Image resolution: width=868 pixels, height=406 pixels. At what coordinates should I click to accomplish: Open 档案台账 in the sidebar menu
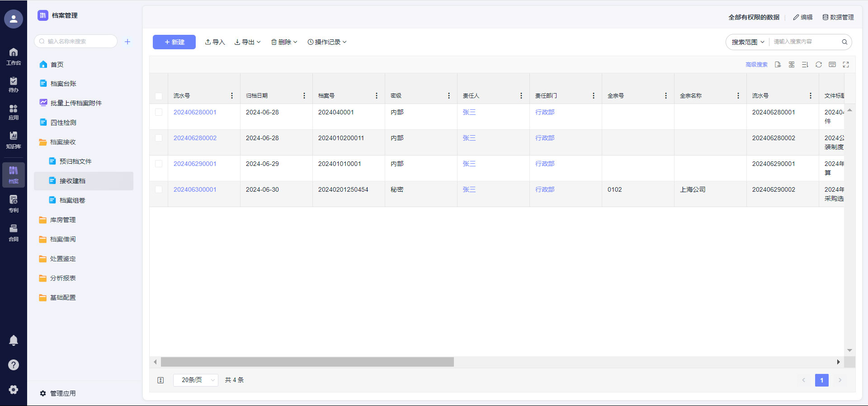pyautogui.click(x=63, y=84)
